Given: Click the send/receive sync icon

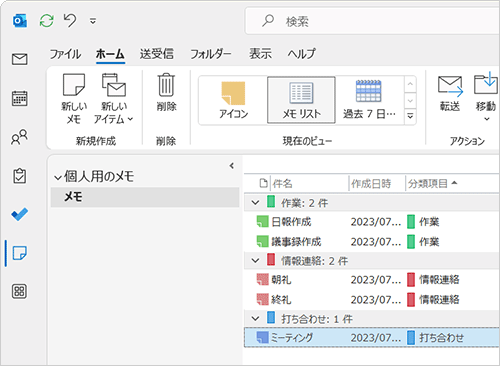Looking at the screenshot, I should coord(47,21).
